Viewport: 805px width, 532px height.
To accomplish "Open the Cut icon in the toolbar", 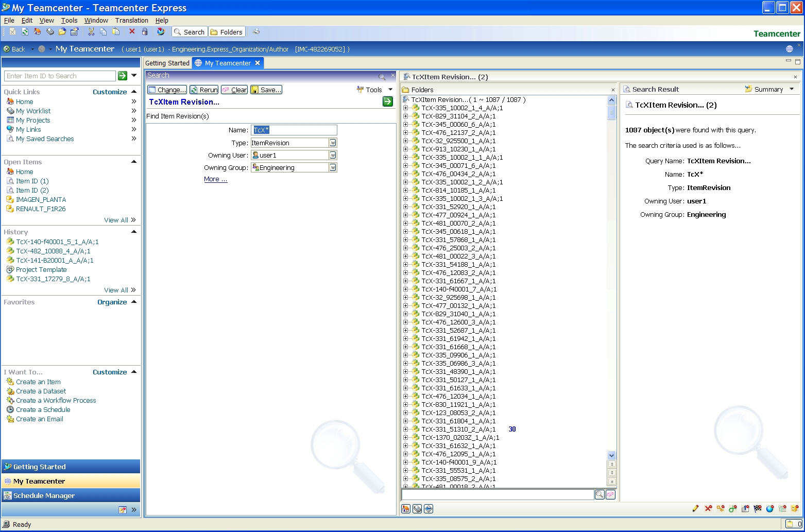I will click(x=91, y=31).
